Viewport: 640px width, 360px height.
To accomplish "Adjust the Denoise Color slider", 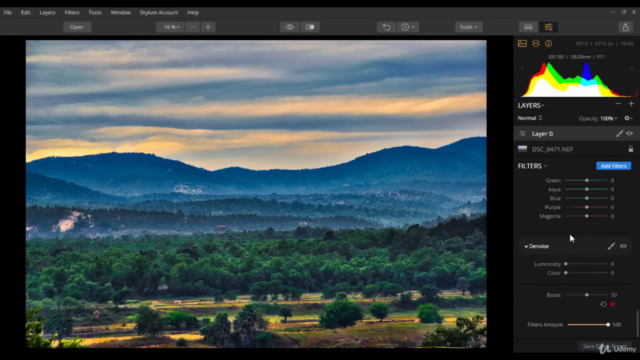I will coord(587,273).
